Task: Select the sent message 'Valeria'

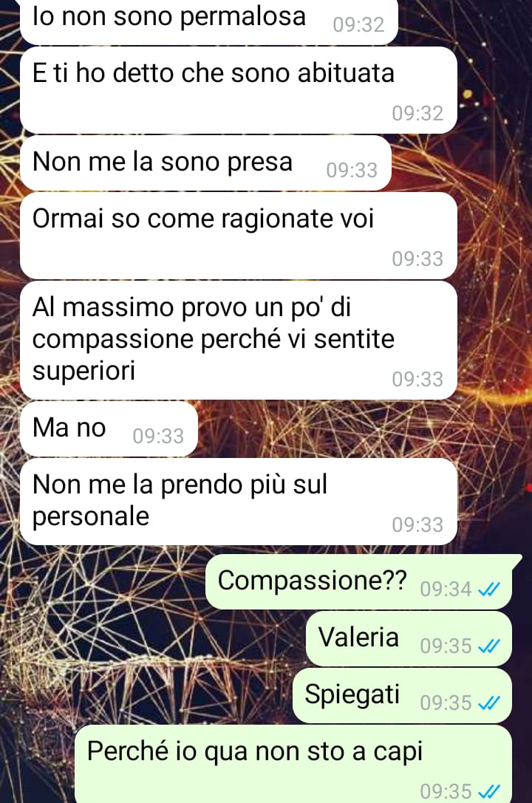Action: pos(409,638)
